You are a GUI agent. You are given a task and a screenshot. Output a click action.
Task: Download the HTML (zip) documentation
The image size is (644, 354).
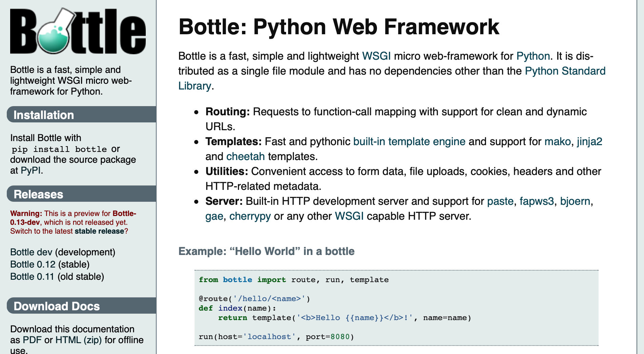tap(79, 340)
